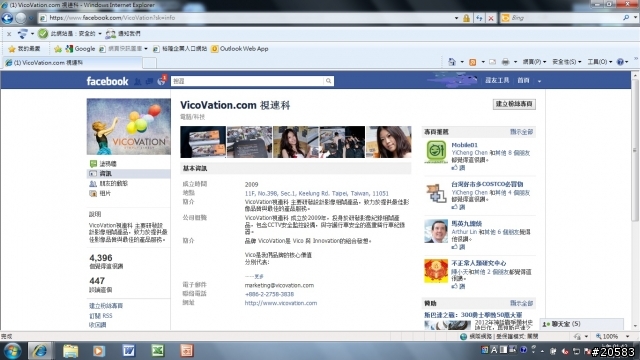The image size is (640, 360).
Task: Click the 建立粉絲專頁 button at top right
Action: (x=514, y=104)
